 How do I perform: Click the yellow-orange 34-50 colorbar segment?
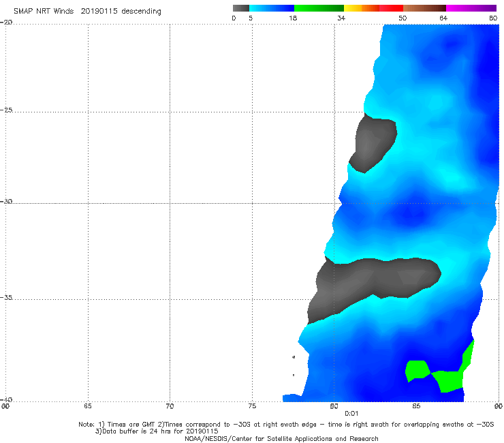pos(373,8)
